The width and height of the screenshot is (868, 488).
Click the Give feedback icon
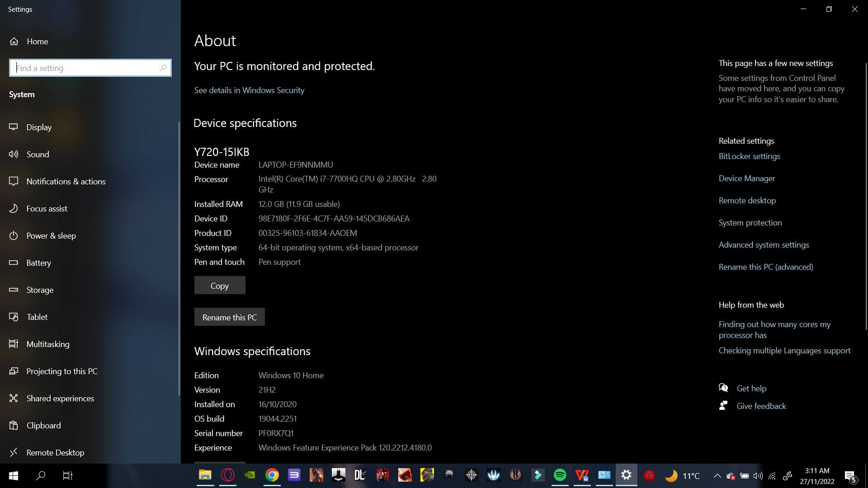click(723, 405)
